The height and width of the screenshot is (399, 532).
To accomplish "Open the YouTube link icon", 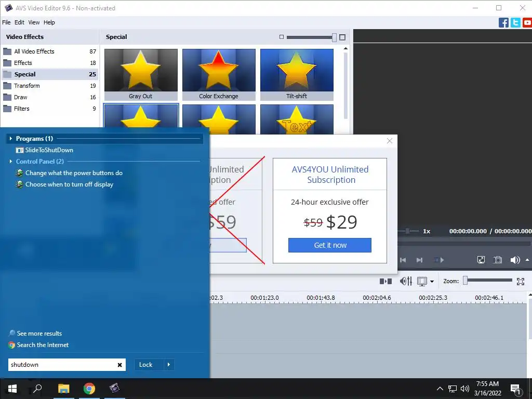I will click(x=527, y=23).
